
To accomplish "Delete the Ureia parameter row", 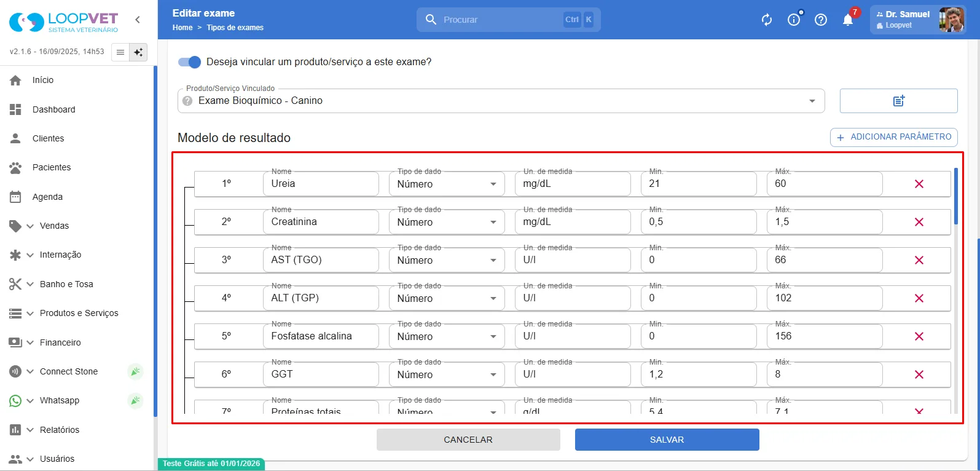I will [919, 184].
